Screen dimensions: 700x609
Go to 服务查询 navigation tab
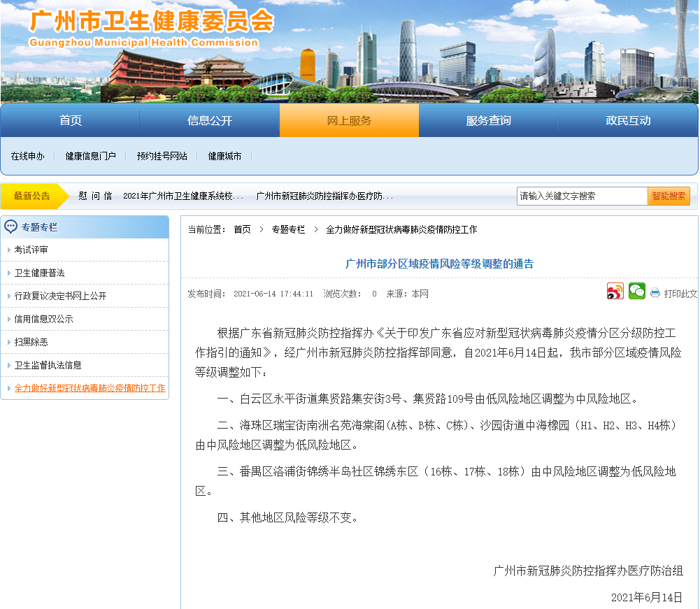(x=488, y=121)
